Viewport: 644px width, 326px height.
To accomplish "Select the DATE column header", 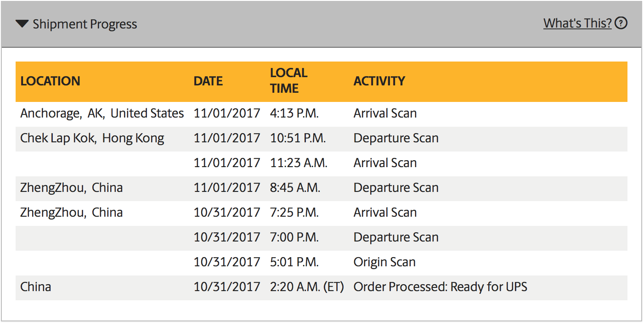I will point(208,81).
